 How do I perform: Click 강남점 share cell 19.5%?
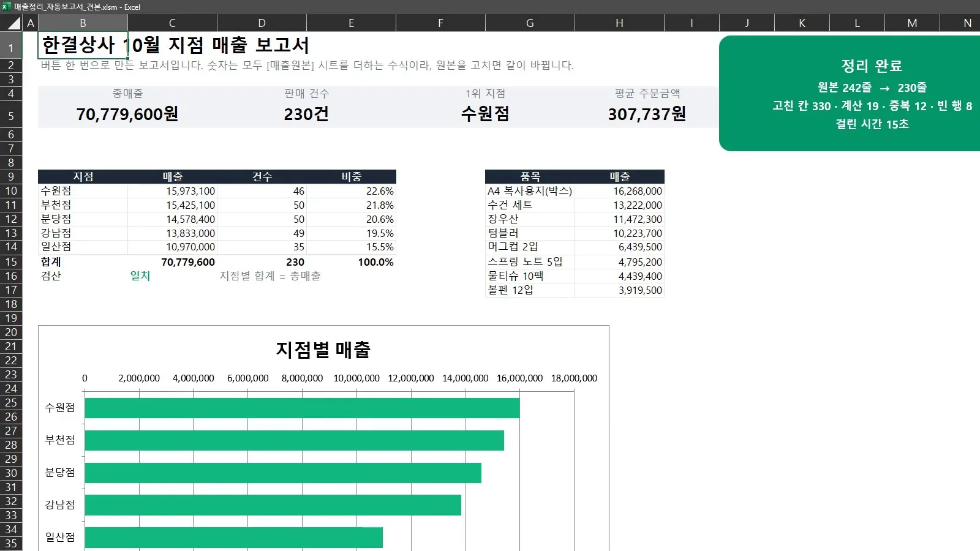(351, 233)
